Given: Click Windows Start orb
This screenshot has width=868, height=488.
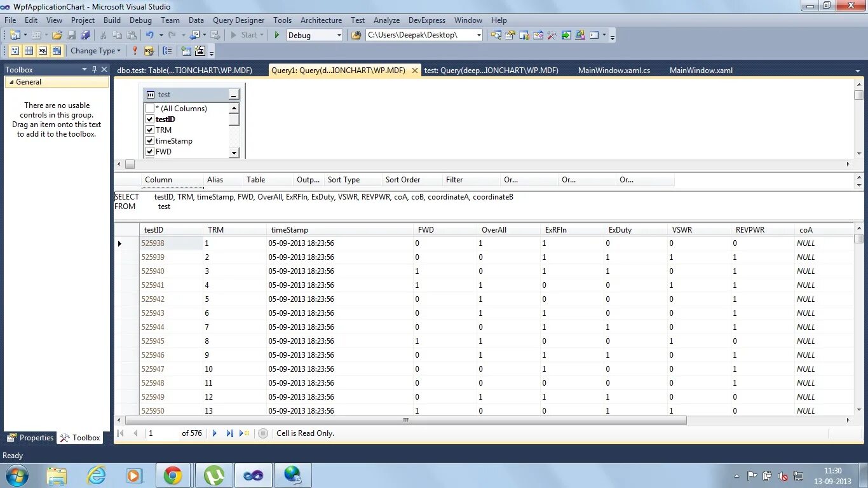Looking at the screenshot, I should [16, 475].
